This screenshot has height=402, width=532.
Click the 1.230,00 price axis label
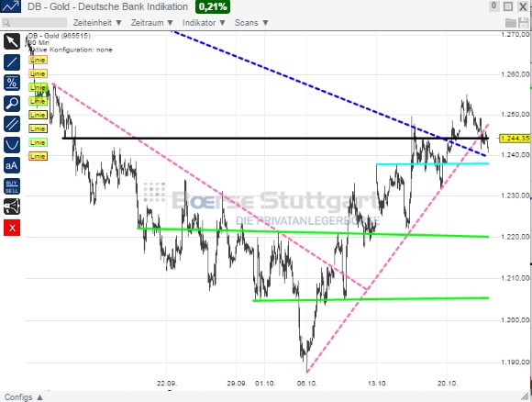(515, 195)
